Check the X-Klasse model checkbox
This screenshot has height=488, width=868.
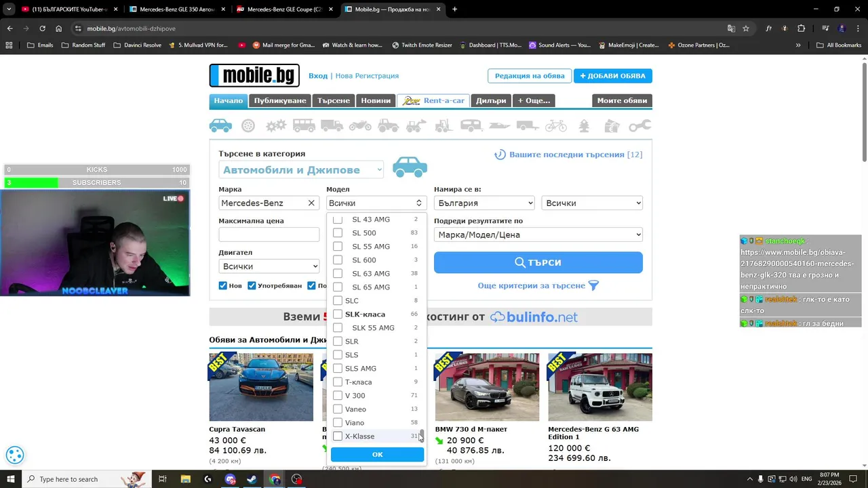pos(338,436)
